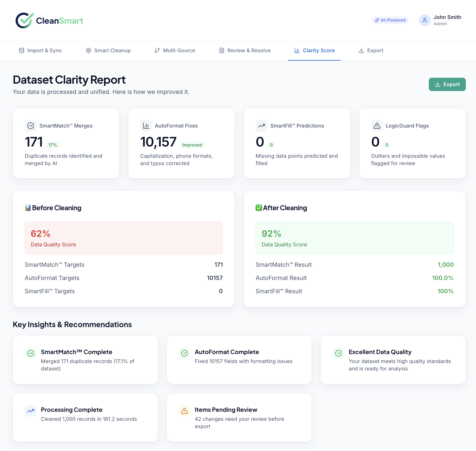Image resolution: width=476 pixels, height=451 pixels.
Task: Click the bar chart icon beside Clarity Score
Action: [x=297, y=50]
